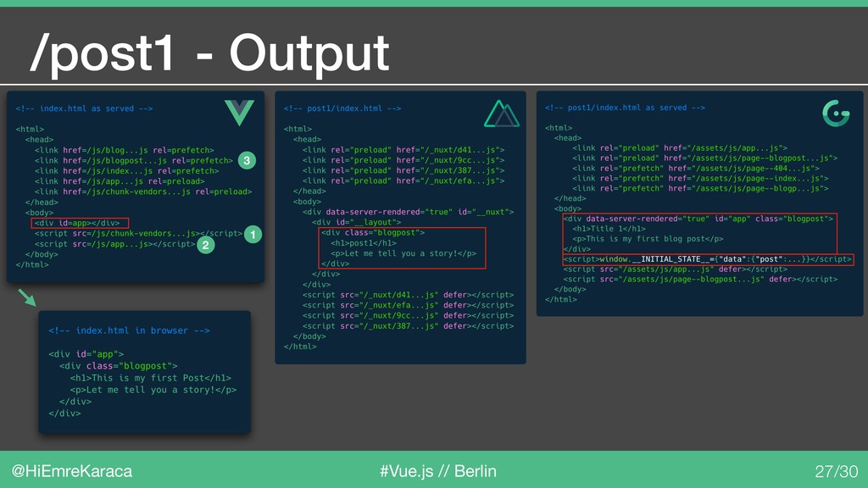Click the '<h1>post1</h1>' line
868x488 pixels.
pyautogui.click(x=363, y=243)
